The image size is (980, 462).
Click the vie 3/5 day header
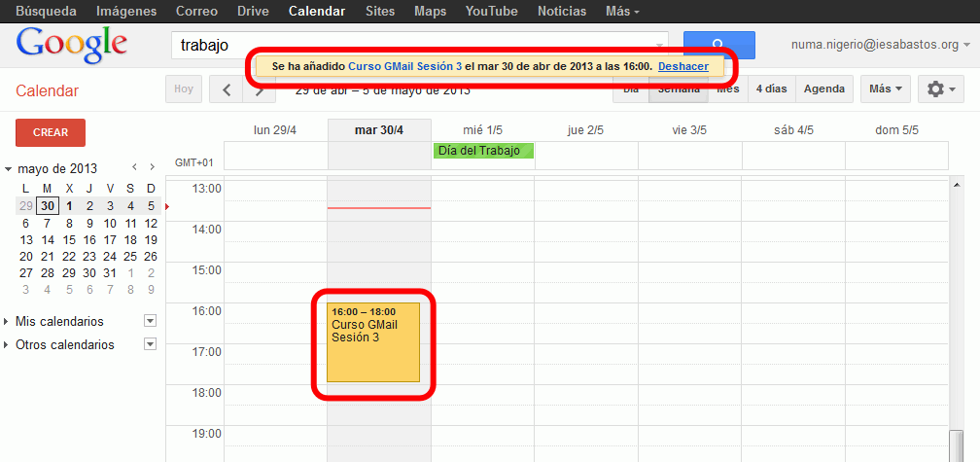(690, 130)
